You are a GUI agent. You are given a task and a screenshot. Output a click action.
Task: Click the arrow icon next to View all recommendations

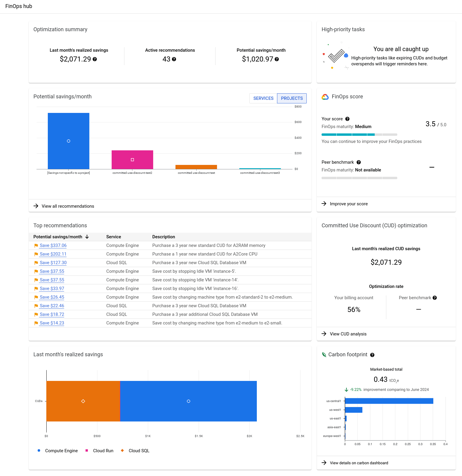coord(36,206)
